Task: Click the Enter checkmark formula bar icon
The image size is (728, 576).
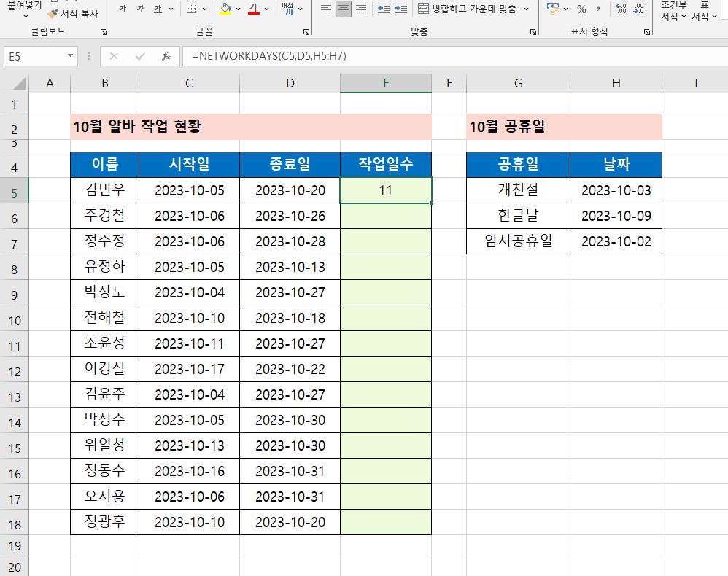Action: click(x=140, y=56)
